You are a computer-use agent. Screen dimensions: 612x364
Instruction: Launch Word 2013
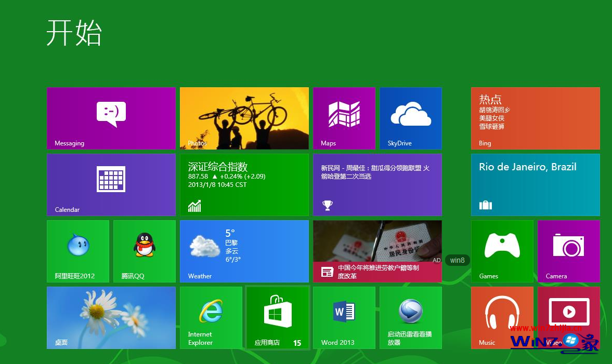[344, 318]
